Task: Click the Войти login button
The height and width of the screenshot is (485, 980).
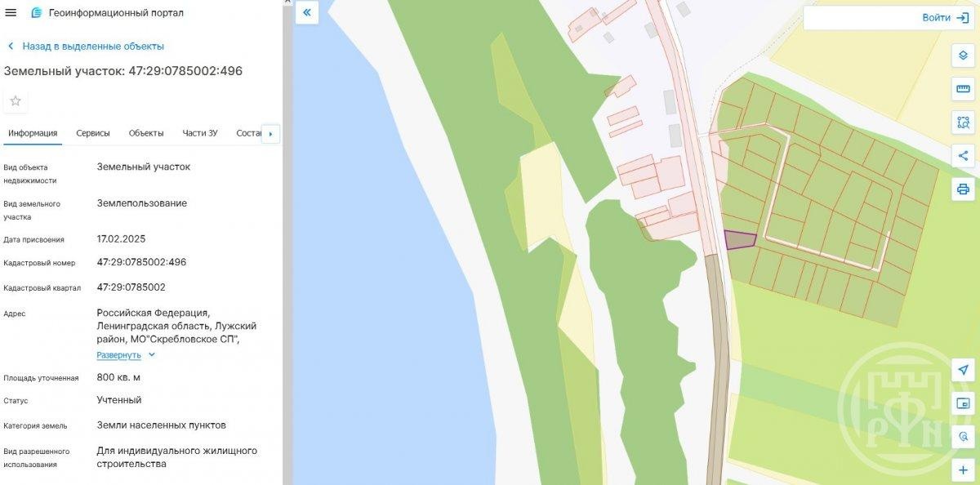Action: [947, 18]
